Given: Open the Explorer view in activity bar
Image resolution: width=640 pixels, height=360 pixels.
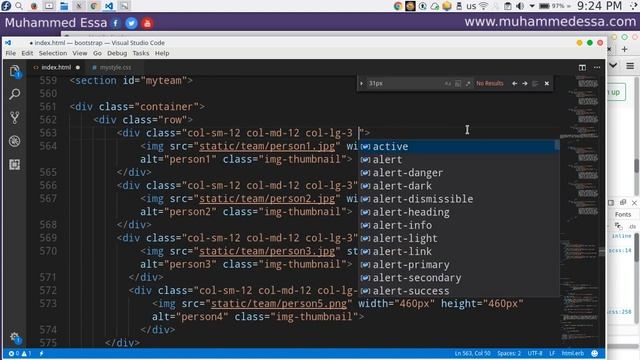Looking at the screenshot, I should 15,71.
